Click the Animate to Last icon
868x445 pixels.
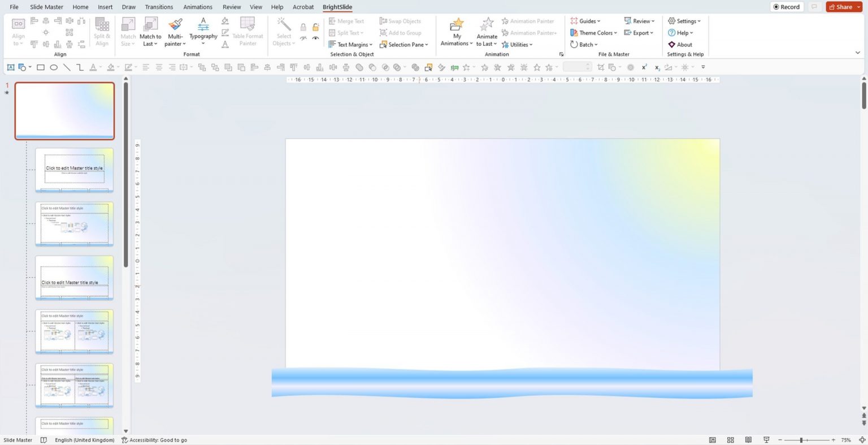(x=486, y=32)
